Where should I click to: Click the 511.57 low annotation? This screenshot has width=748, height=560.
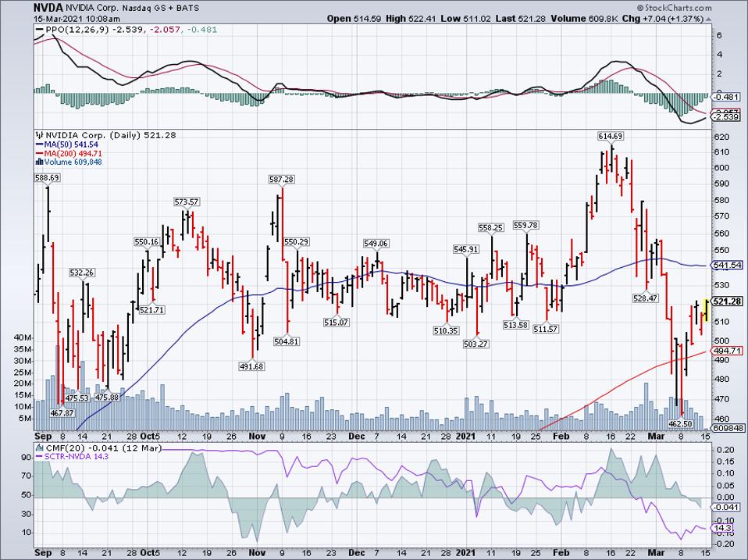(546, 329)
